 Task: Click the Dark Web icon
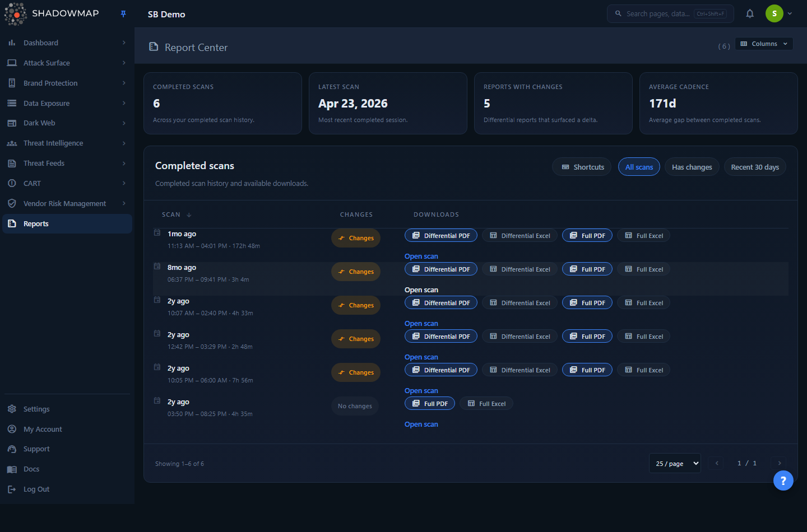tap(12, 123)
